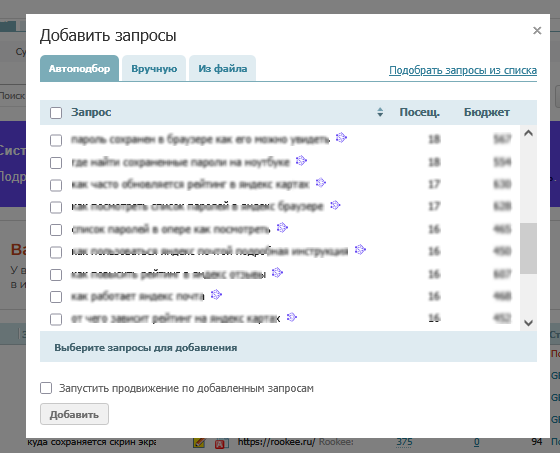Close the Добавить запросы dialog
Viewport: 560px width, 453px height.
[537, 31]
